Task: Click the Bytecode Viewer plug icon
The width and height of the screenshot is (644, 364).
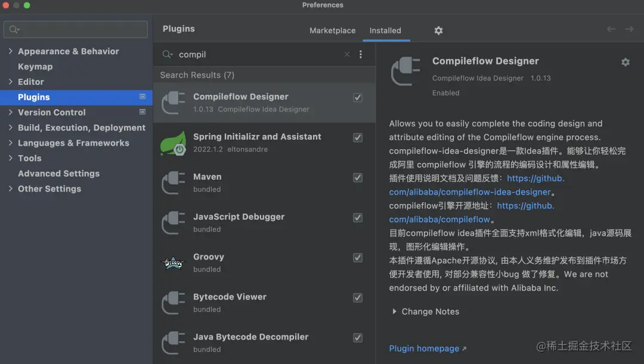Action: pos(174,303)
